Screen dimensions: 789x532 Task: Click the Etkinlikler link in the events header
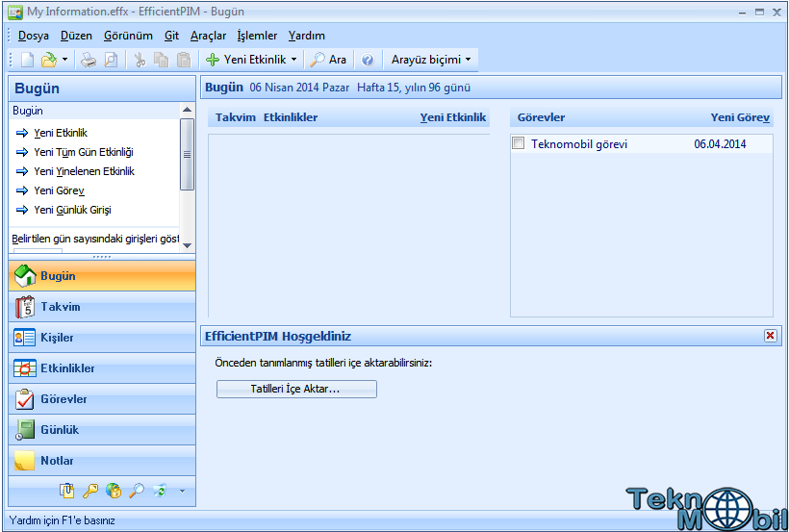pos(291,117)
